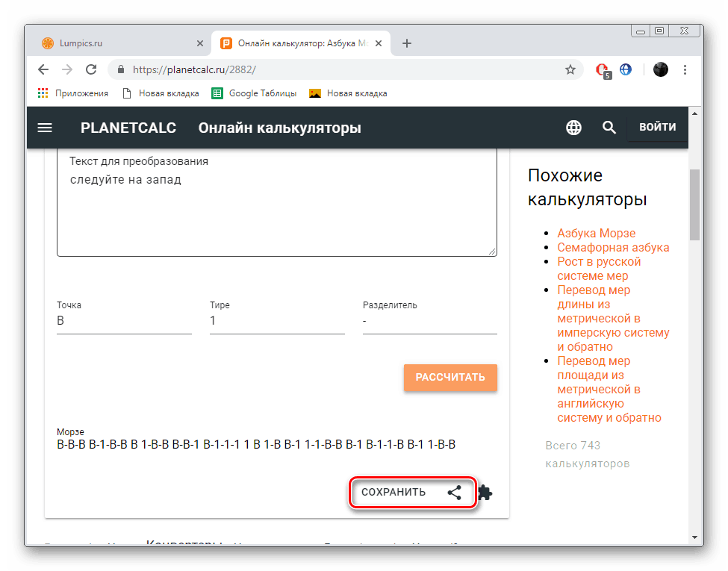Click the Разделитель input field
Image resolution: width=728 pixels, height=571 pixels.
(430, 321)
